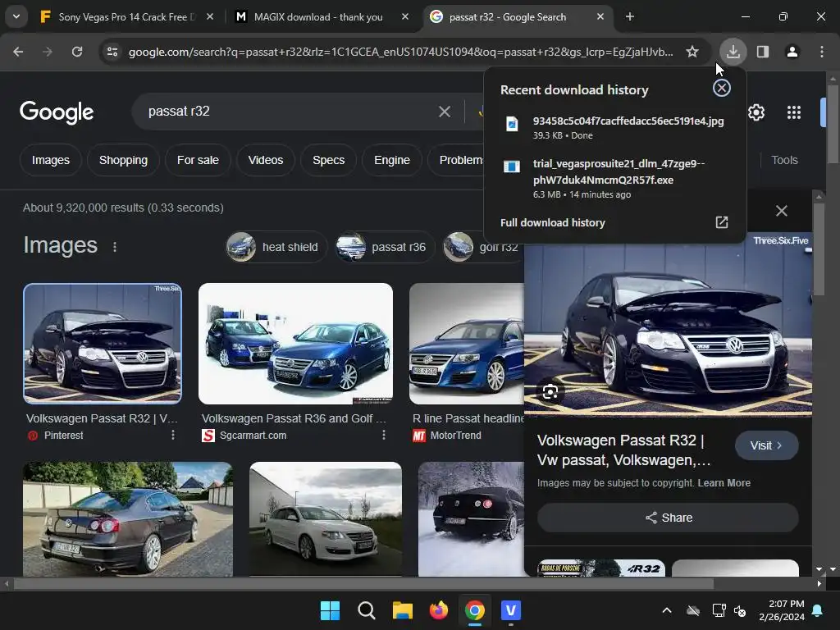Screen dimensions: 840x630
Task: Open the white Passat wagon thumbnail
Action: click(x=326, y=518)
